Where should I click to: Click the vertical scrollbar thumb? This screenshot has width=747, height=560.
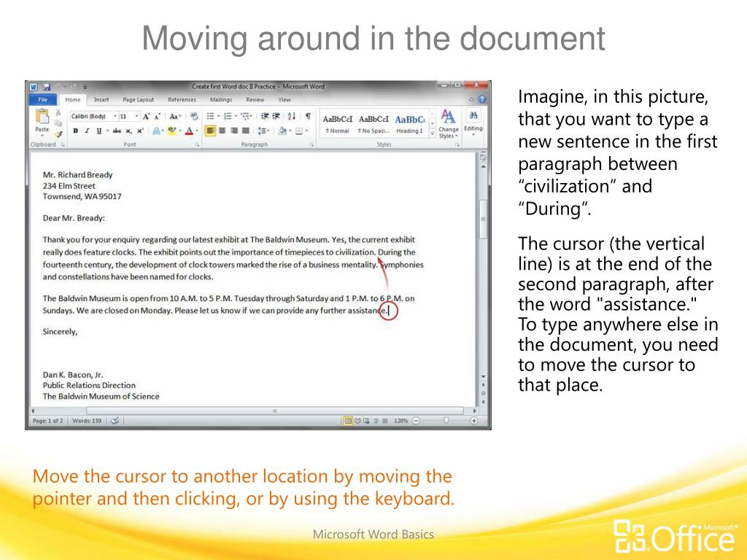tap(483, 219)
